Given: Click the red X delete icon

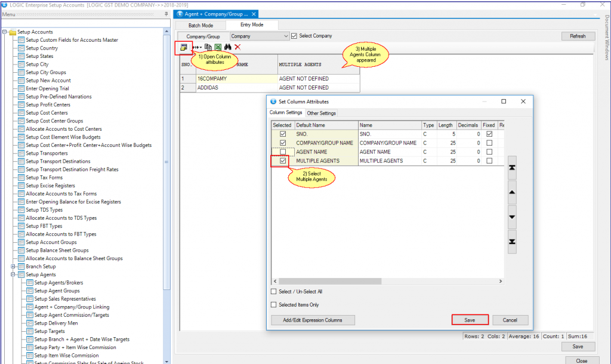Looking at the screenshot, I should pos(237,47).
